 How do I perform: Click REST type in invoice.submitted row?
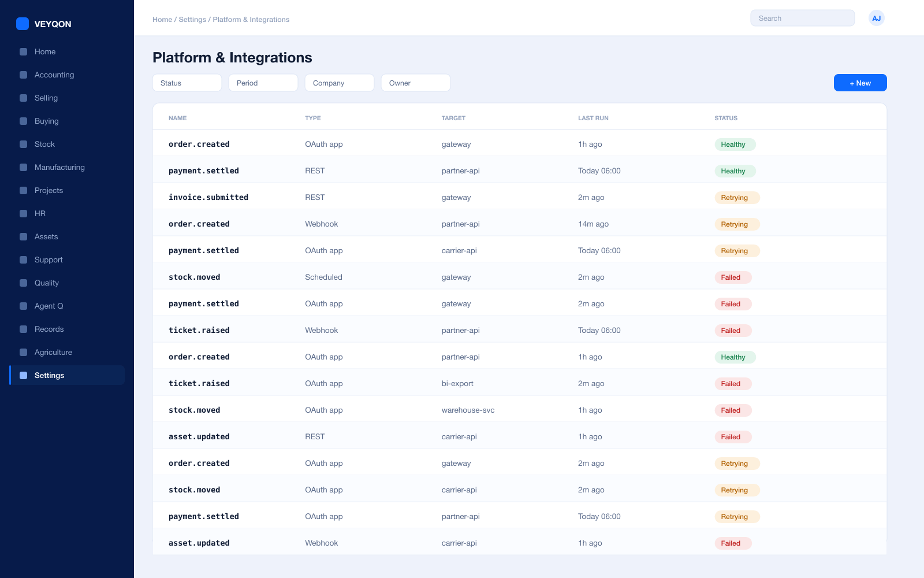[x=315, y=197]
